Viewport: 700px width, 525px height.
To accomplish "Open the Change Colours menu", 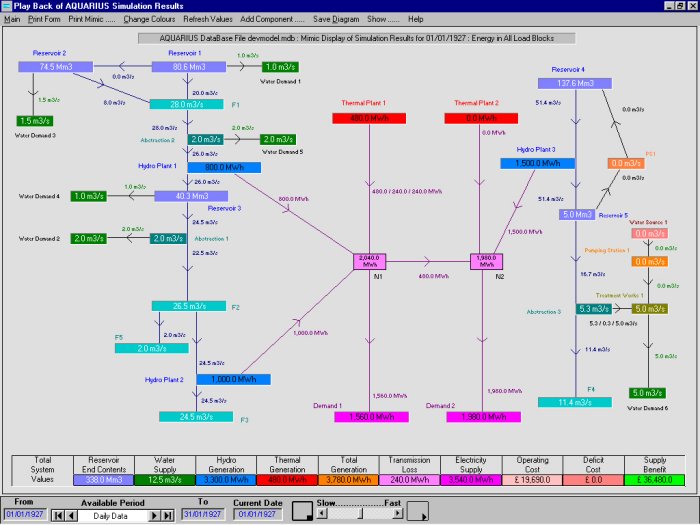I will pyautogui.click(x=148, y=19).
